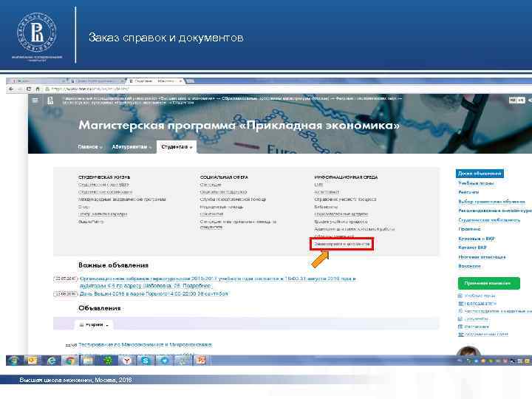This screenshot has width=532, height=399.
Task: Open File Explorer from the taskbar
Action: (88, 361)
